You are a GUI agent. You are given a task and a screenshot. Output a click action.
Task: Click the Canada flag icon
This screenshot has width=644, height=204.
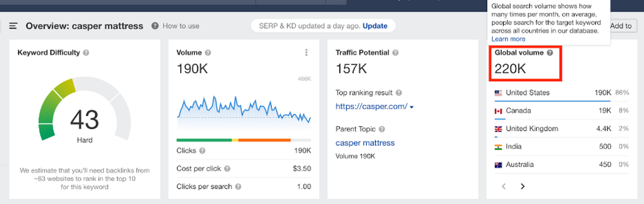pos(498,111)
